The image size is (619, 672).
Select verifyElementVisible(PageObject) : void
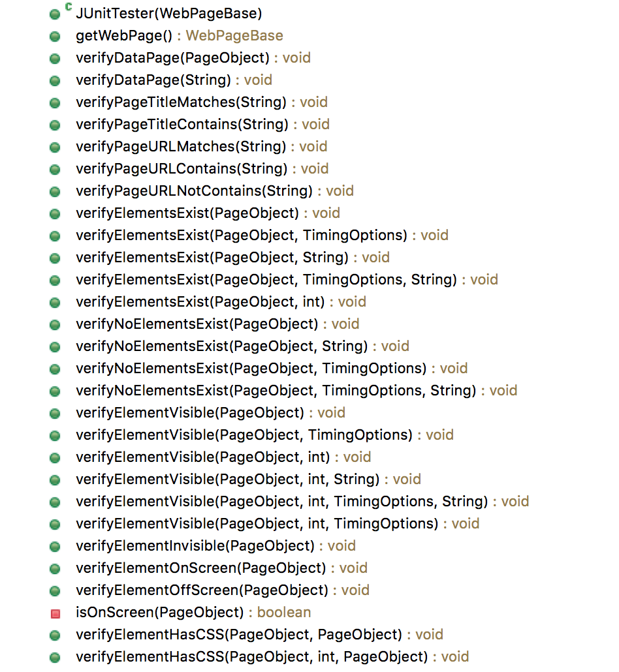211,413
